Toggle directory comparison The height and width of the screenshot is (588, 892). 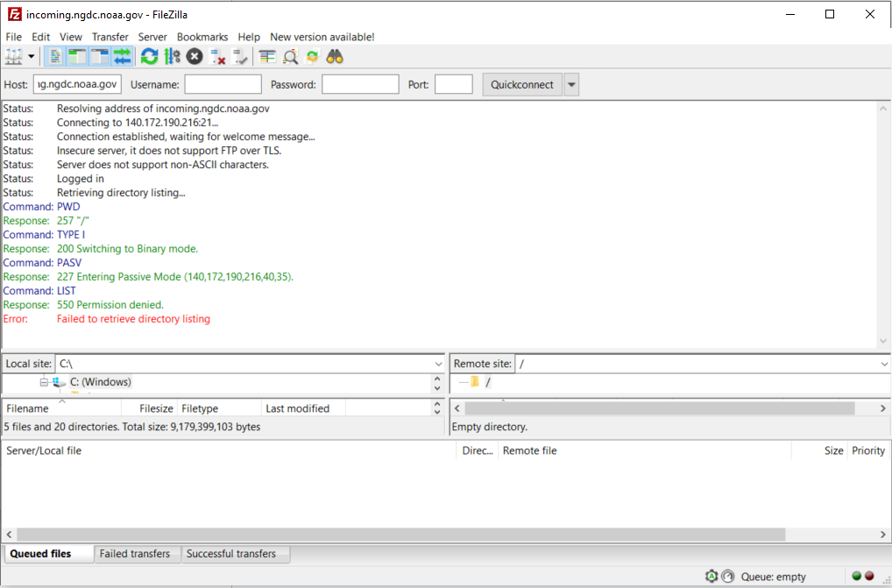[x=290, y=57]
